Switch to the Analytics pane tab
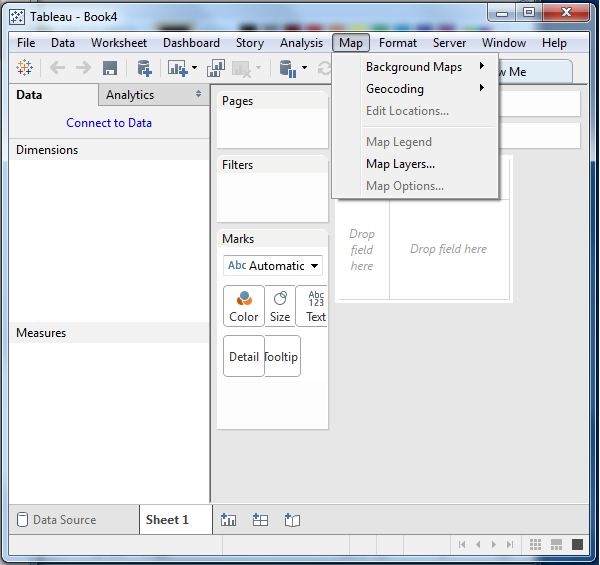600x565 pixels. 153,94
